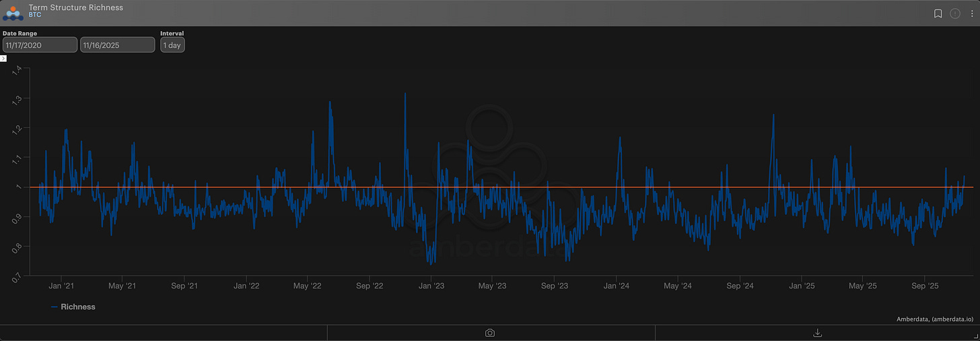Edit the end date 11/16/2025 field
This screenshot has width=980, height=341.
118,44
